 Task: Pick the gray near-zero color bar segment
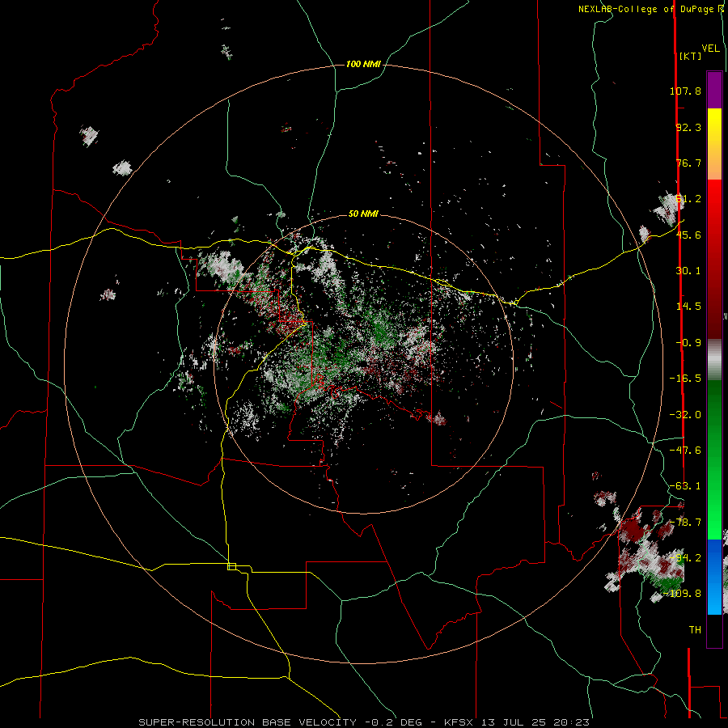(x=714, y=359)
